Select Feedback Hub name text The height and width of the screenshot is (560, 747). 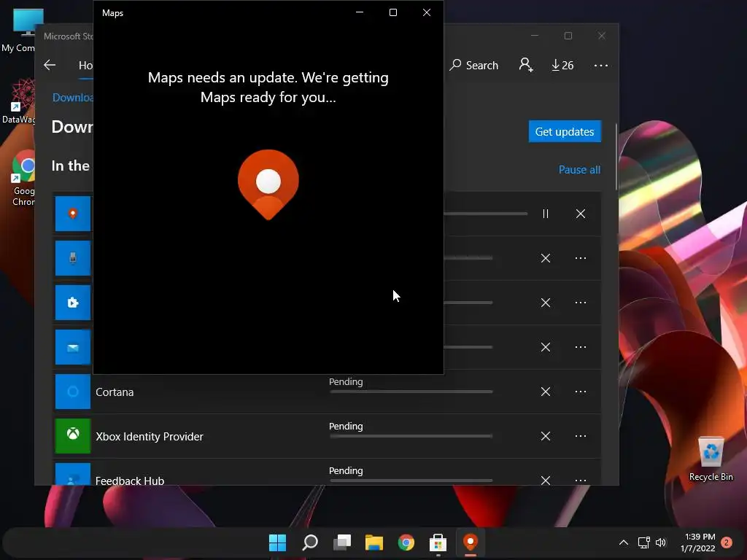click(130, 481)
